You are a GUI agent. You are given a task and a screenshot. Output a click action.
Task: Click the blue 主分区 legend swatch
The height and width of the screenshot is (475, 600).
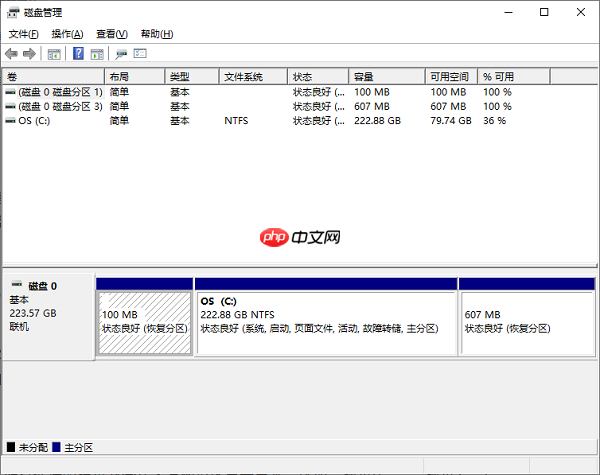point(57,447)
